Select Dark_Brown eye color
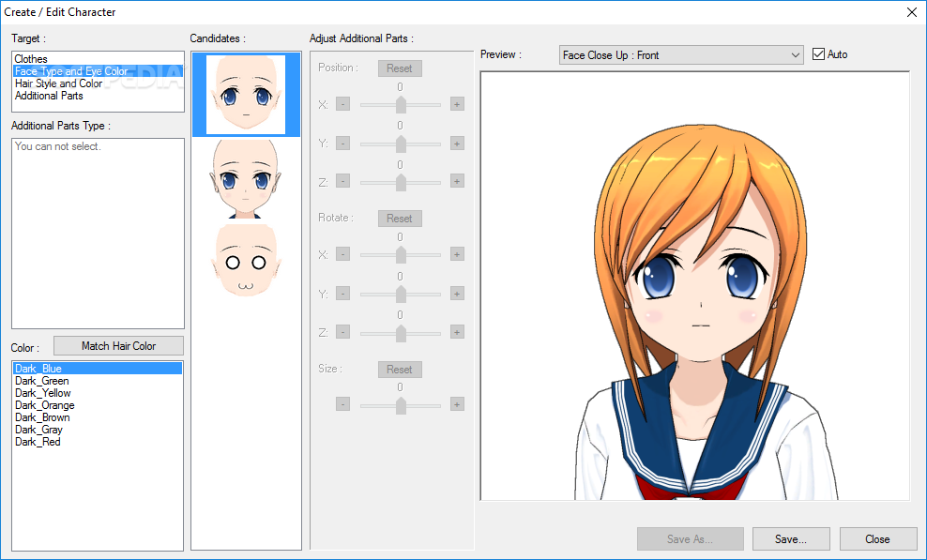Image resolution: width=927 pixels, height=560 pixels. click(98, 417)
